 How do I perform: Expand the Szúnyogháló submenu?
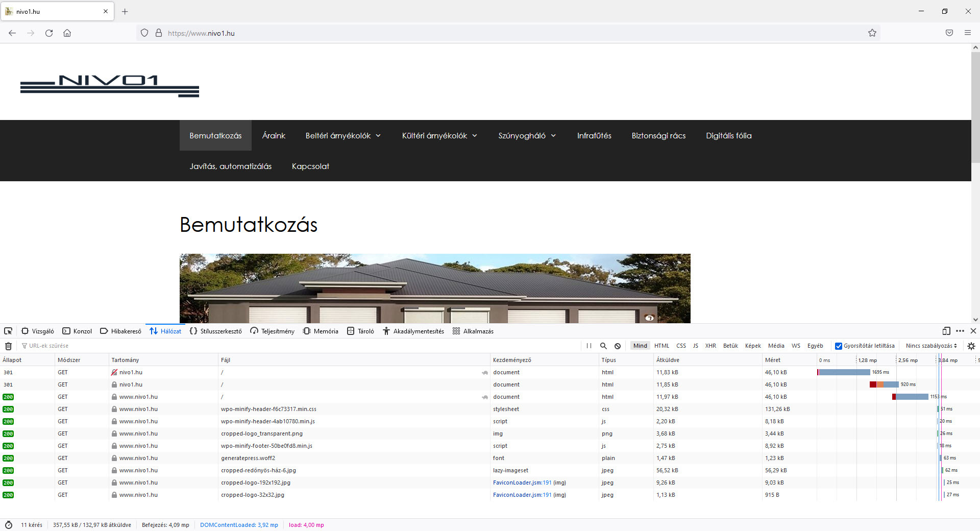[x=527, y=136]
